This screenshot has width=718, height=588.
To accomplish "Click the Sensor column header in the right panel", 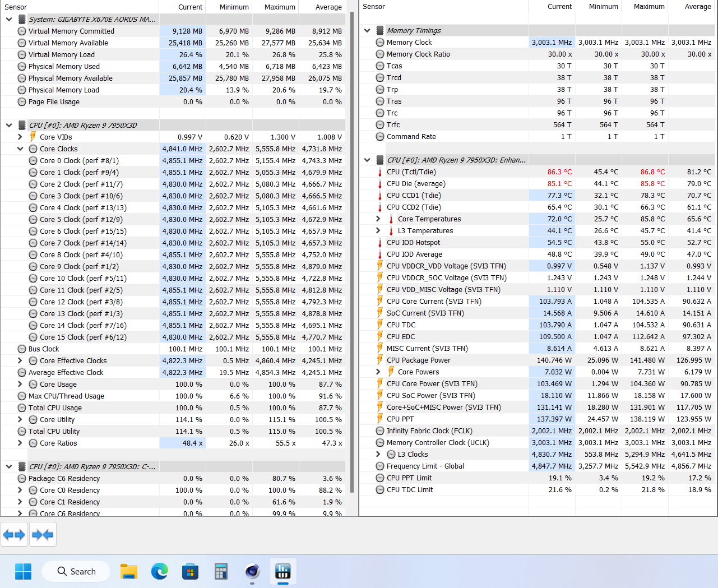I will tap(444, 7).
